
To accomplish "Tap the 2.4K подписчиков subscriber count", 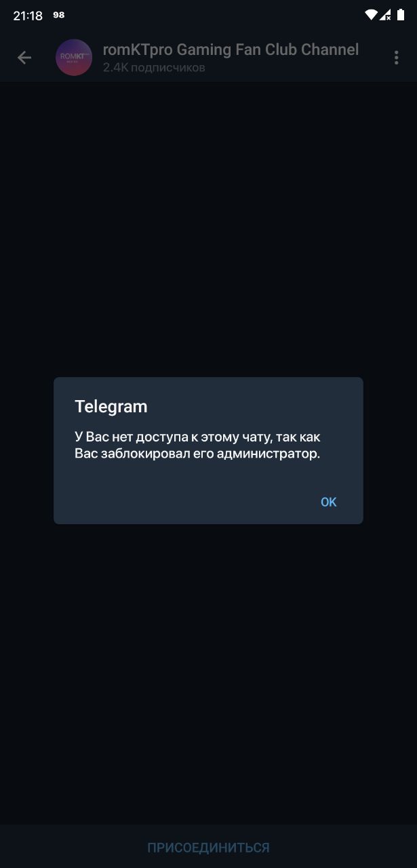I will click(x=154, y=68).
